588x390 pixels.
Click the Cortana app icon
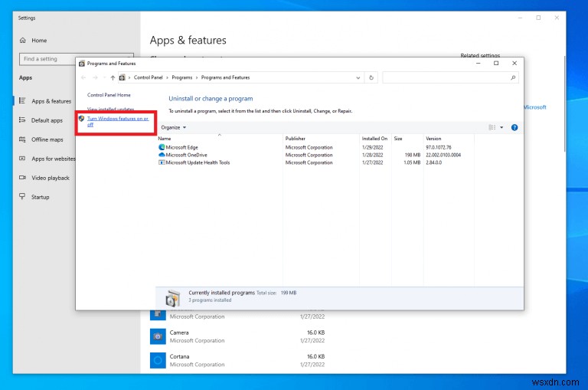click(158, 360)
